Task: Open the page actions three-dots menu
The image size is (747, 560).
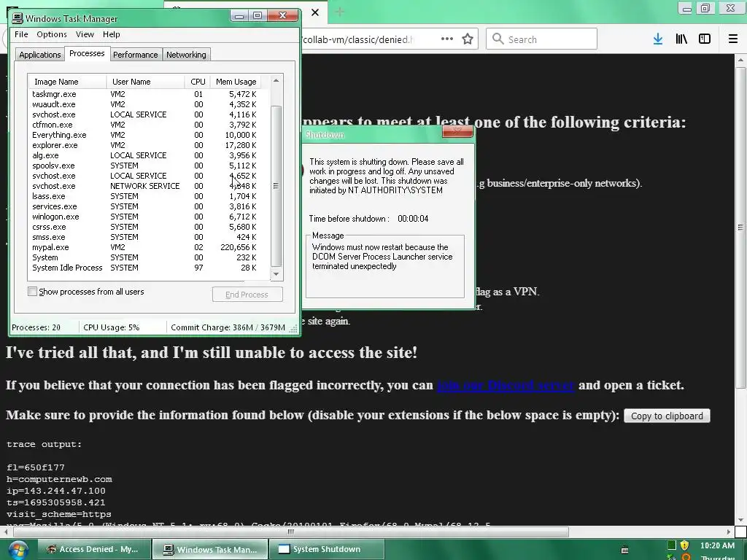Action: coord(447,39)
